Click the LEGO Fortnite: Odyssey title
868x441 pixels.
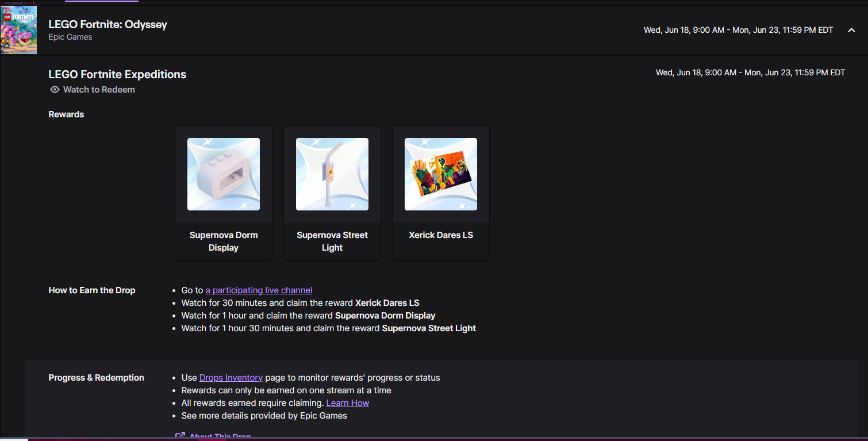click(x=107, y=24)
